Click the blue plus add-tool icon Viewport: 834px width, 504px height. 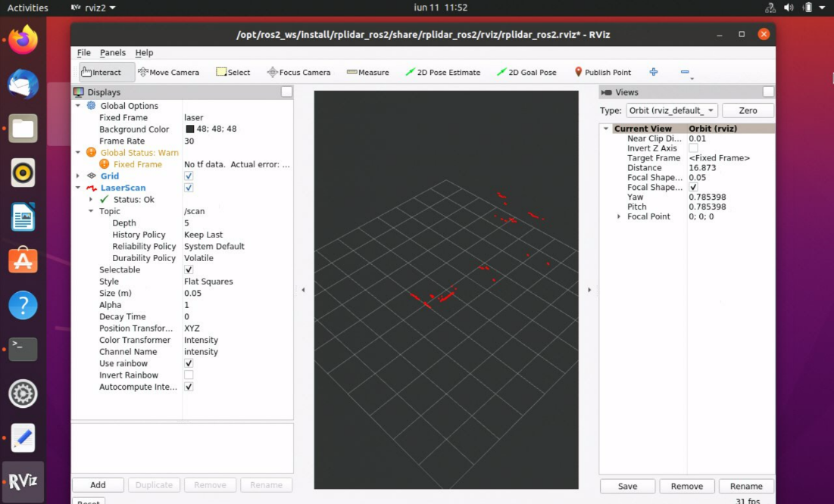click(653, 72)
